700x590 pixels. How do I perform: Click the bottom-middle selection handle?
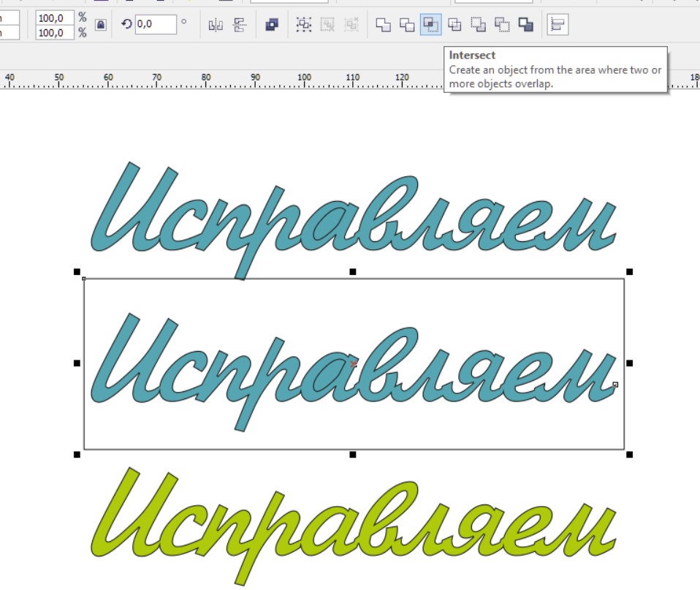pyautogui.click(x=353, y=455)
